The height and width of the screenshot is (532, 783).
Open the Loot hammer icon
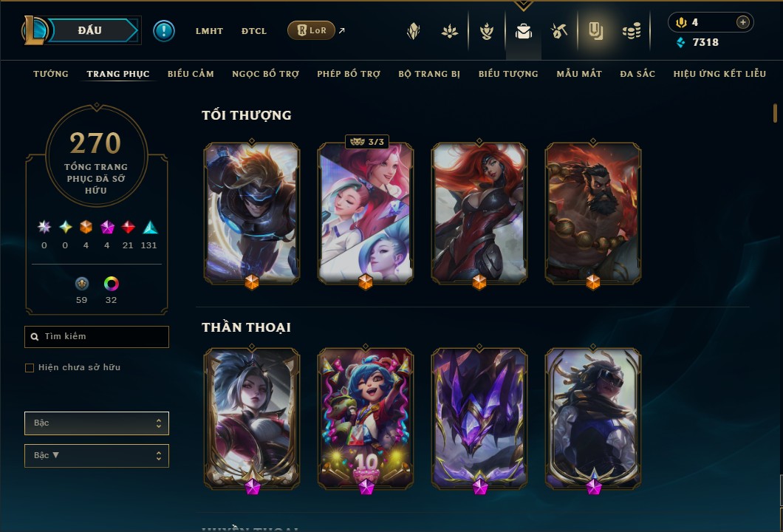pos(559,32)
